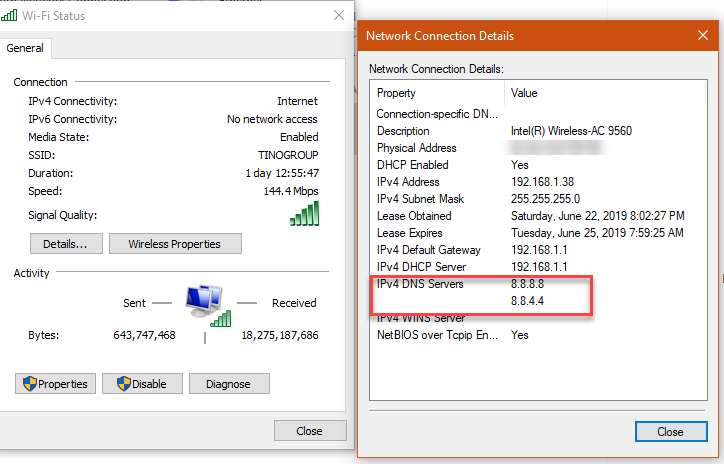724x464 pixels.
Task: Click the 8.8.4.4 DNS value
Action: click(527, 301)
